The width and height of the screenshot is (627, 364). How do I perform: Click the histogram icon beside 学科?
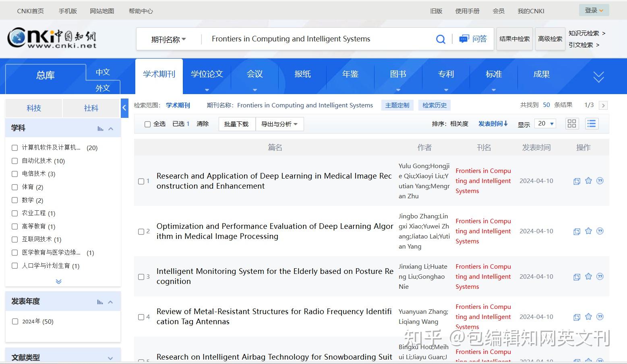[x=100, y=128]
